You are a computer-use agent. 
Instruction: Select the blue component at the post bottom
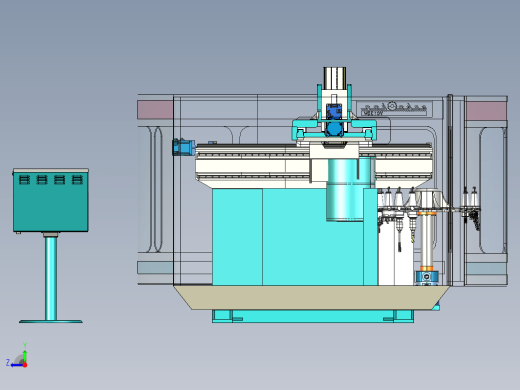(427, 277)
